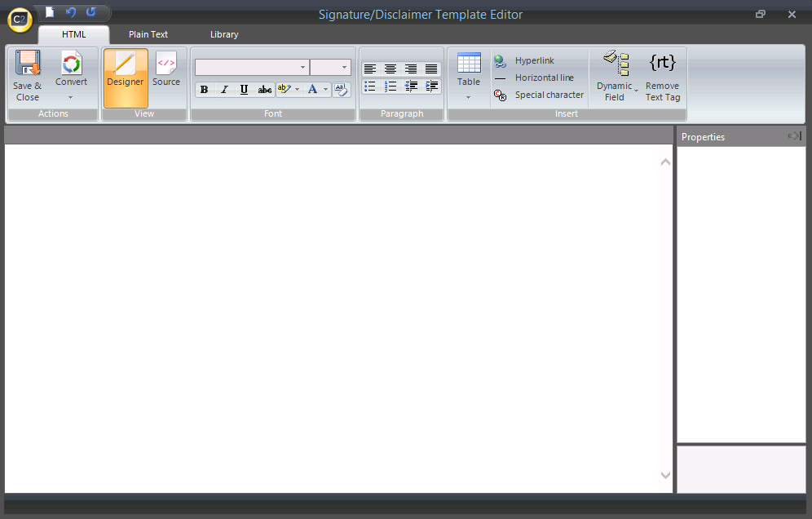Select the HTML ribbon tab
This screenshot has height=519, width=812.
point(74,34)
